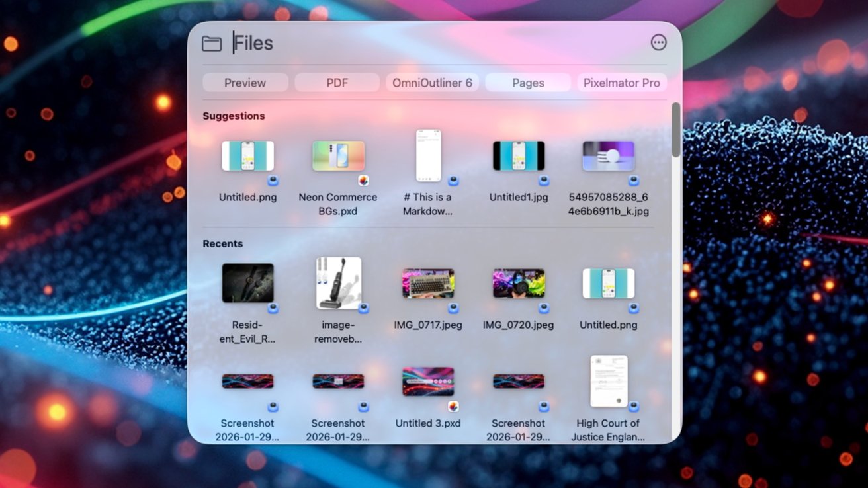868x488 pixels.
Task: Click the app badge on Resident_Evil_R thumbnail
Action: pyautogui.click(x=273, y=309)
